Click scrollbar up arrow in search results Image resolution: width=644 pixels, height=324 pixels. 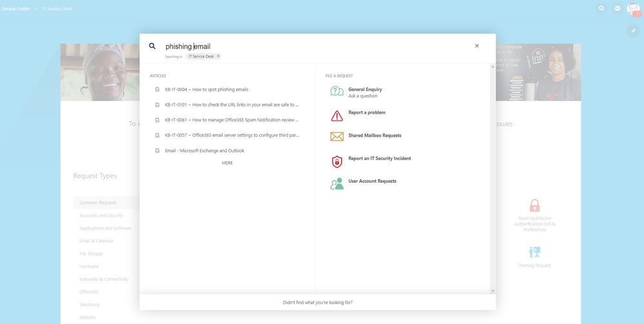493,66
